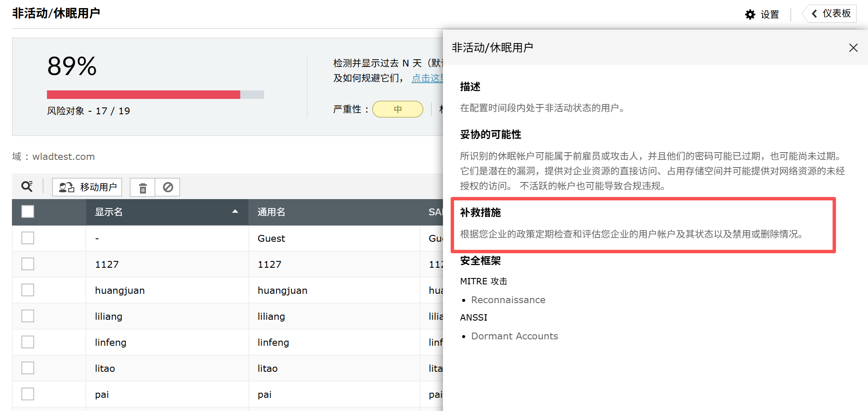Close the 非活动/休眠用户 details panel
Screen dimensions: 868x411
(853, 48)
